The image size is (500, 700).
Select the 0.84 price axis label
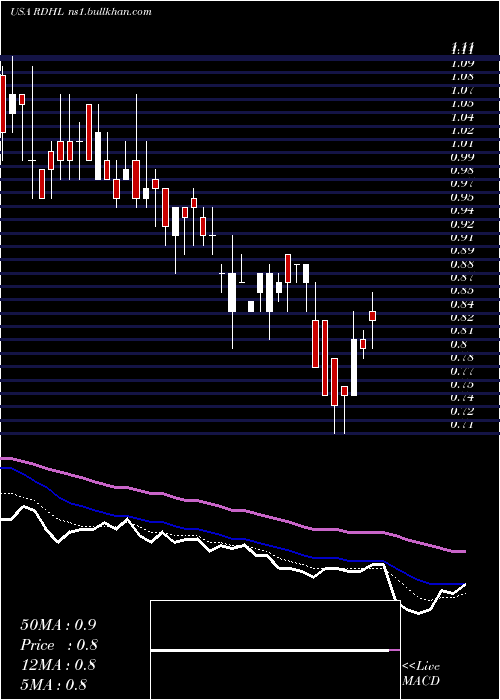tap(462, 304)
